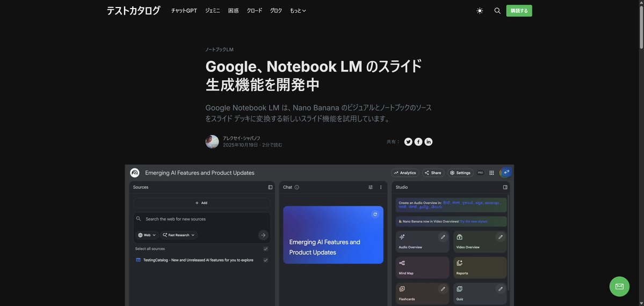Open the green mail contact button
Screen dimensions: 644x306
tap(619, 286)
